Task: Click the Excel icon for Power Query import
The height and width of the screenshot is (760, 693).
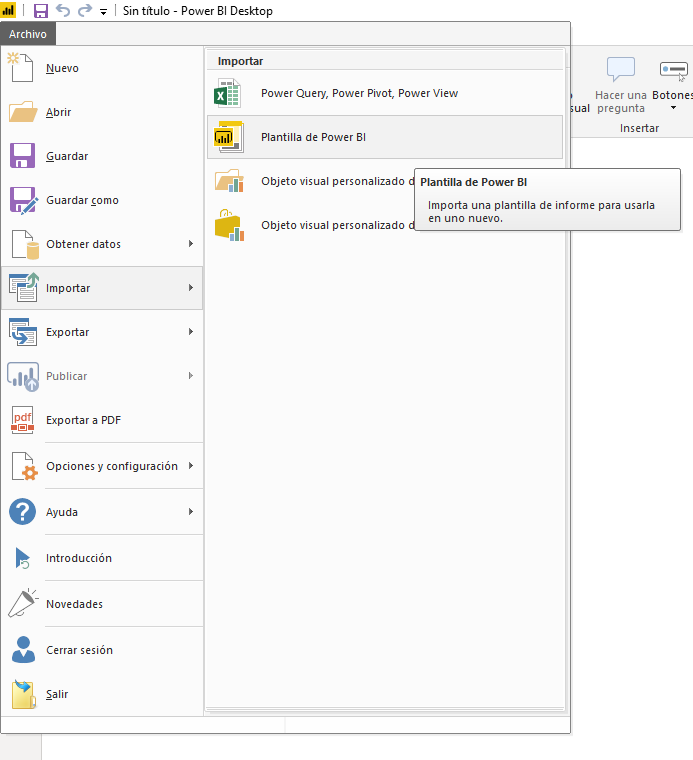Action: [x=227, y=93]
